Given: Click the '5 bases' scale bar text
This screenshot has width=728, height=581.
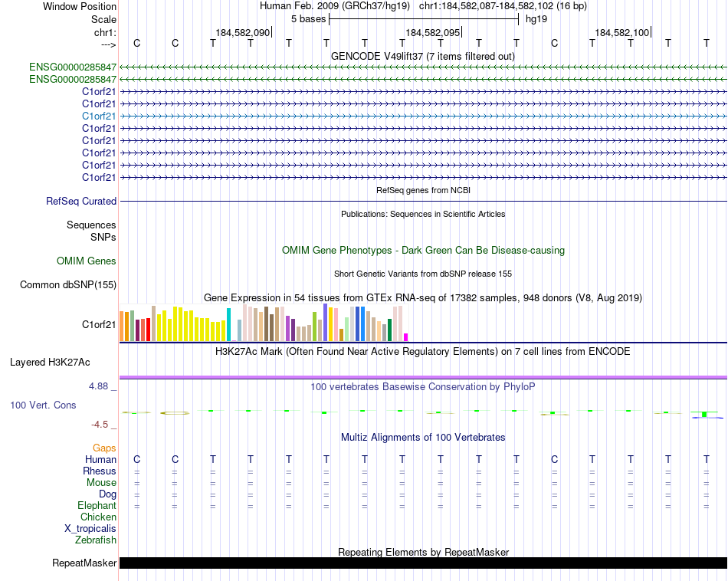Looking at the screenshot, I should 309,19.
